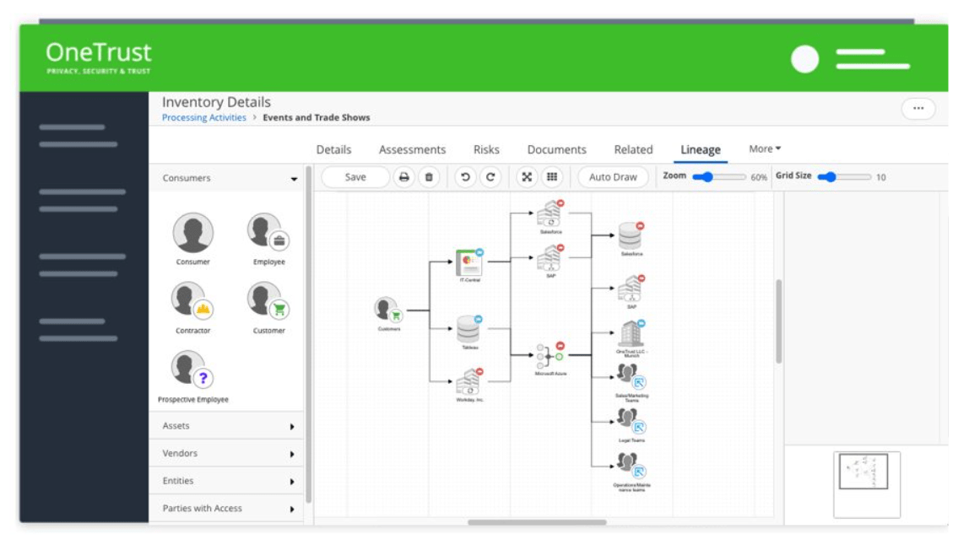Click the Zoom slider handle
The height and width of the screenshot is (545, 980).
coord(707,177)
